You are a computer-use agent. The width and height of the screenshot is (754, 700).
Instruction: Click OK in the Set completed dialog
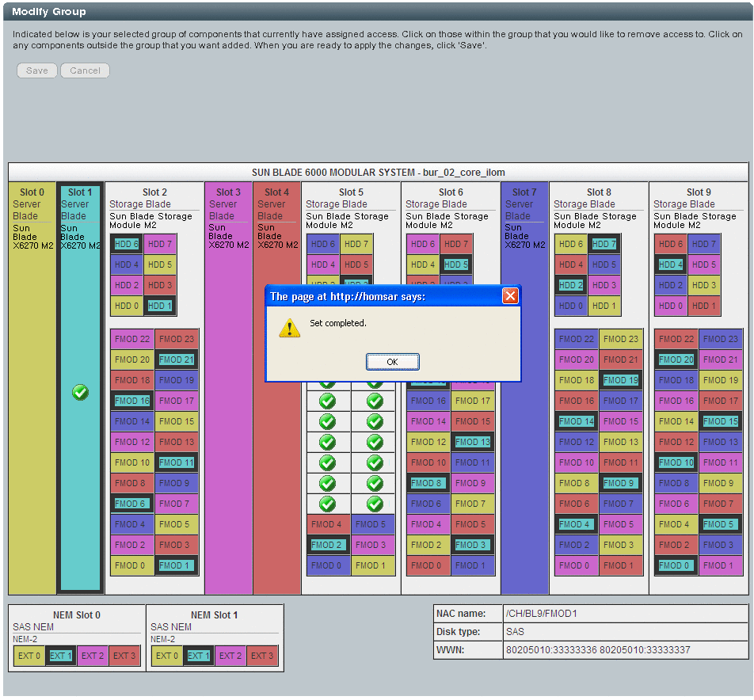(392, 362)
